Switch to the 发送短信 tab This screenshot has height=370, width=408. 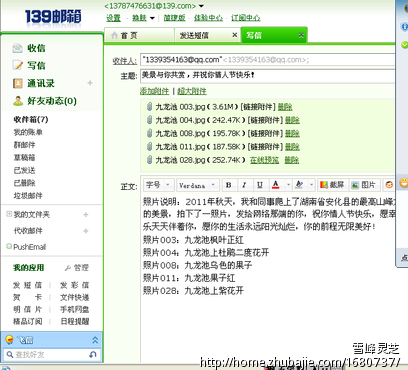(207, 35)
